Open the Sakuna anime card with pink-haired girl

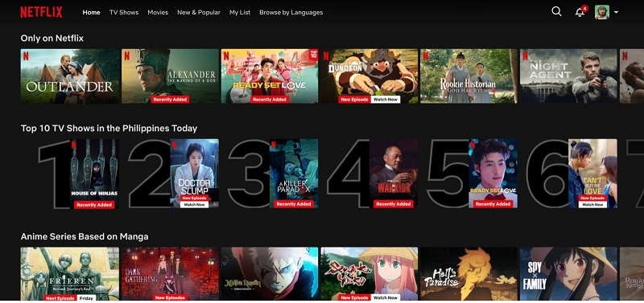tap(369, 273)
